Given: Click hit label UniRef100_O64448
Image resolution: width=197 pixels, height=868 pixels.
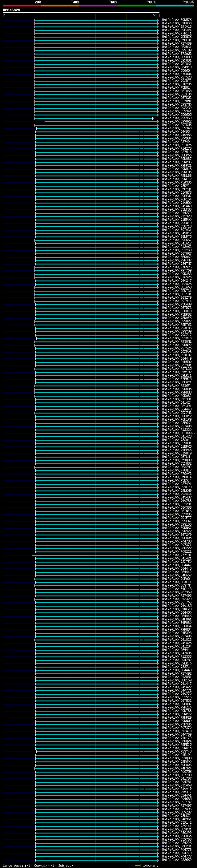Looking at the screenshot, I should coord(177,410).
